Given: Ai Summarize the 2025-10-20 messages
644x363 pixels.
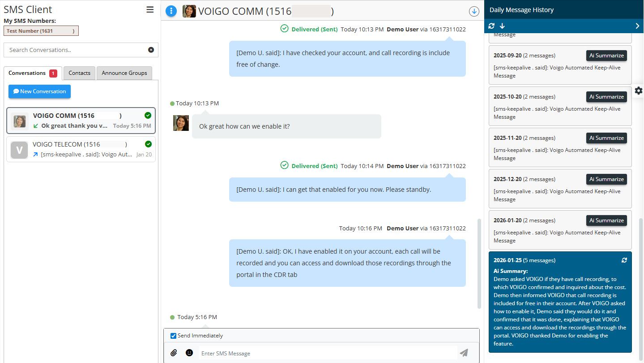Looking at the screenshot, I should coord(606,97).
